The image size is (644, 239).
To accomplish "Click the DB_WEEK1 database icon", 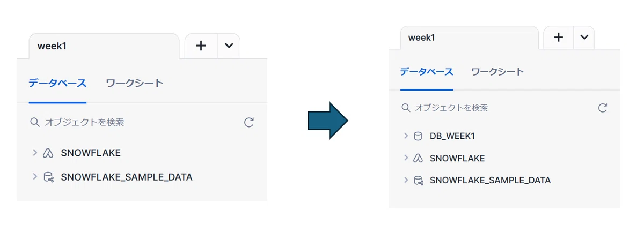I will 418,136.
